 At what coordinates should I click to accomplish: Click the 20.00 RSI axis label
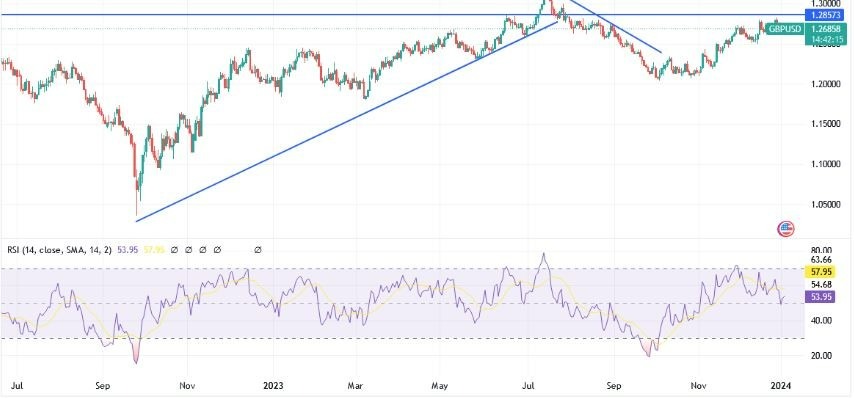coord(821,356)
